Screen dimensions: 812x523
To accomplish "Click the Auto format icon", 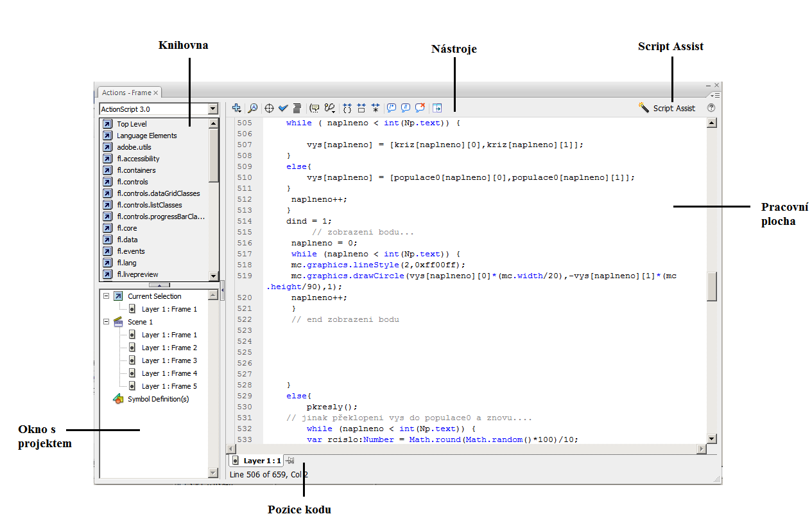I will tap(297, 109).
